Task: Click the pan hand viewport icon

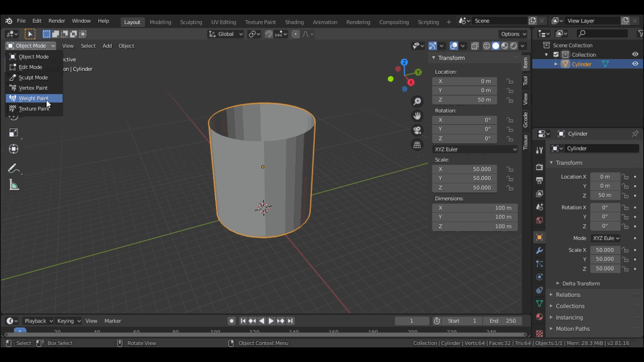Action: [x=417, y=115]
